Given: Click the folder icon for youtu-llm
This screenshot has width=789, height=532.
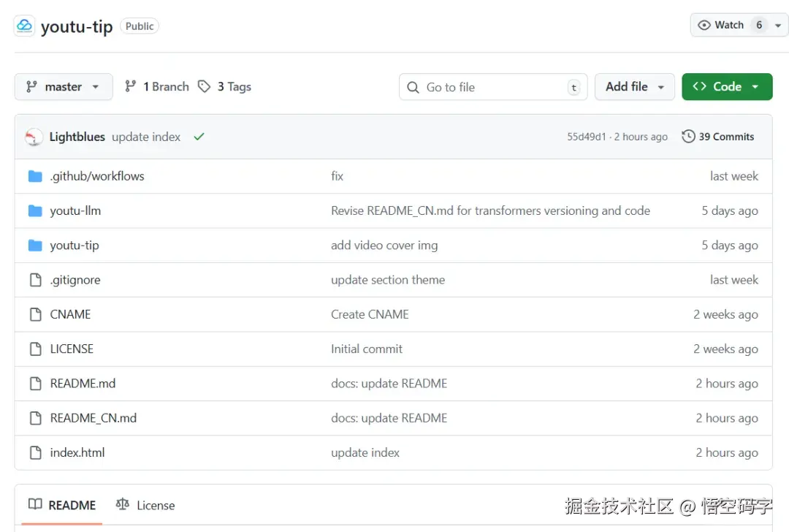Looking at the screenshot, I should click(x=35, y=211).
